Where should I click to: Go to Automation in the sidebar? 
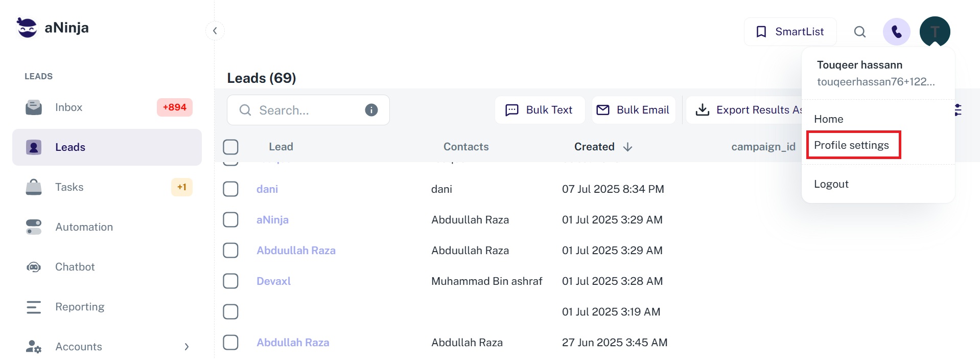84,227
